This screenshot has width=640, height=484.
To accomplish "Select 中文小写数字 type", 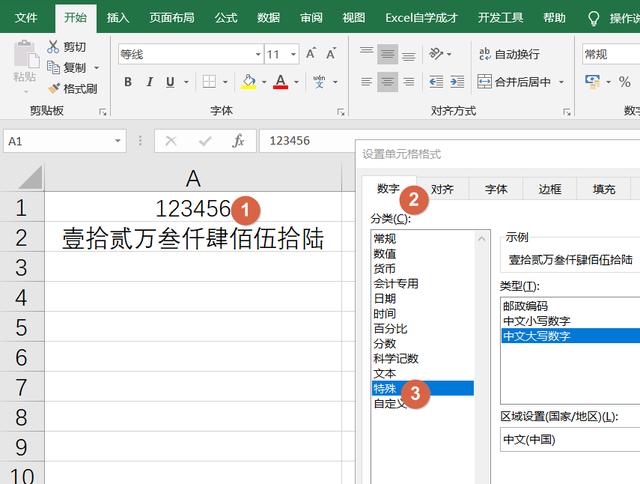I will tap(571, 321).
